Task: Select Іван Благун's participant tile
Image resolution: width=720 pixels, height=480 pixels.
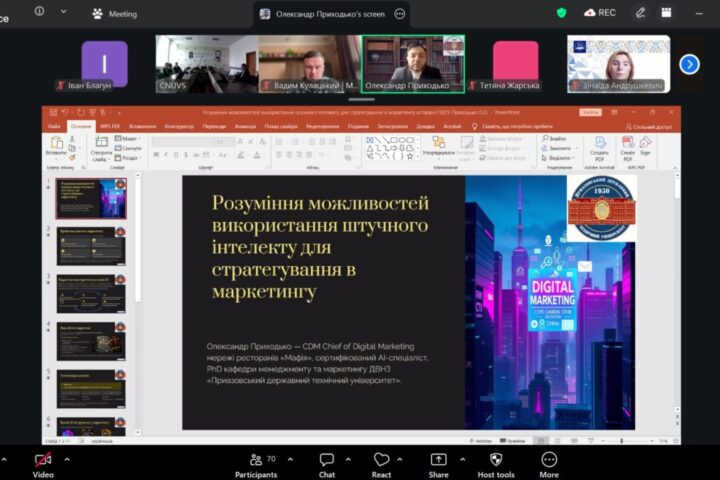Action: pos(104,64)
